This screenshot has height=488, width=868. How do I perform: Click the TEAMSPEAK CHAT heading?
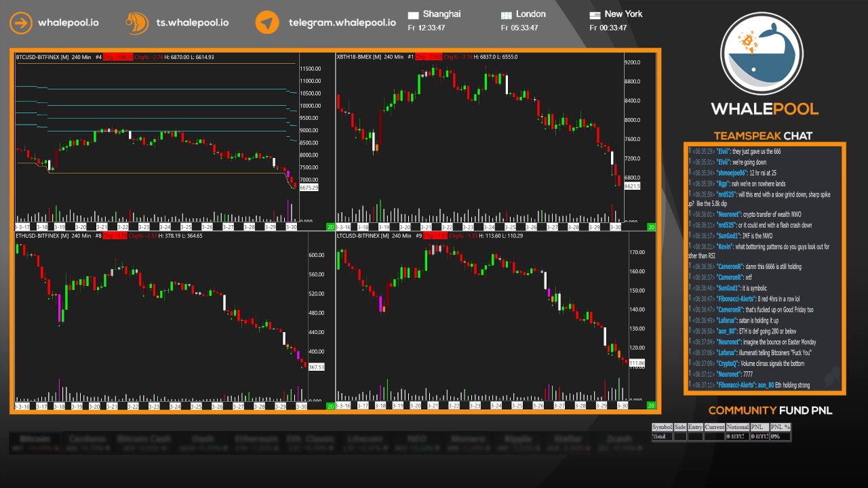763,136
